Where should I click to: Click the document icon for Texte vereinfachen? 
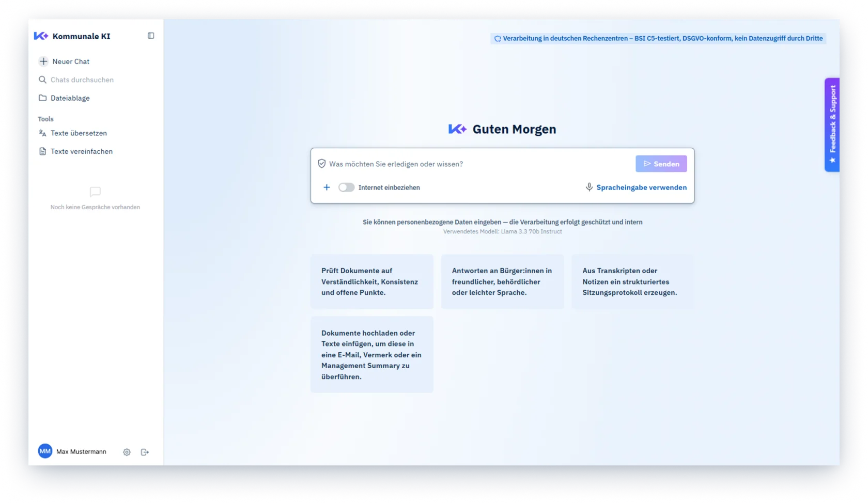[42, 151]
